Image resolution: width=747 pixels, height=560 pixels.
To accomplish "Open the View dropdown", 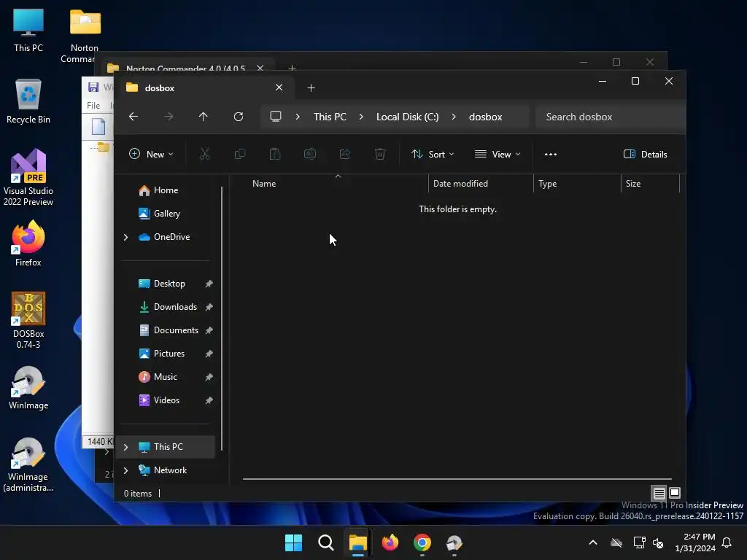I will [x=498, y=155].
